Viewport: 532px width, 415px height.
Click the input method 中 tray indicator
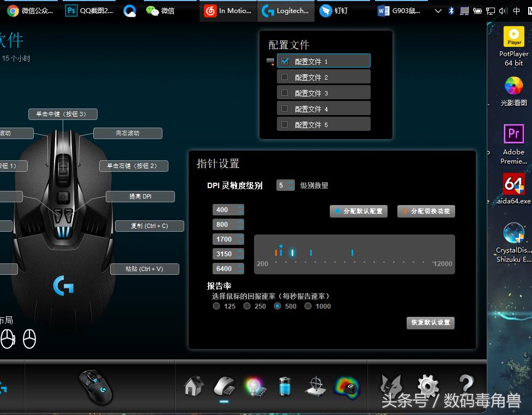coord(516,11)
